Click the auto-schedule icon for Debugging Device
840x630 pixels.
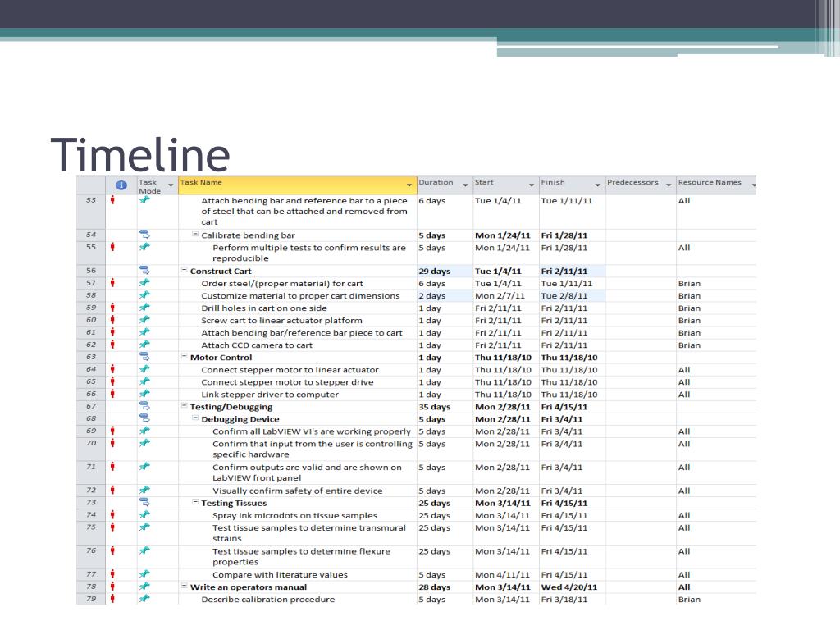click(x=144, y=418)
